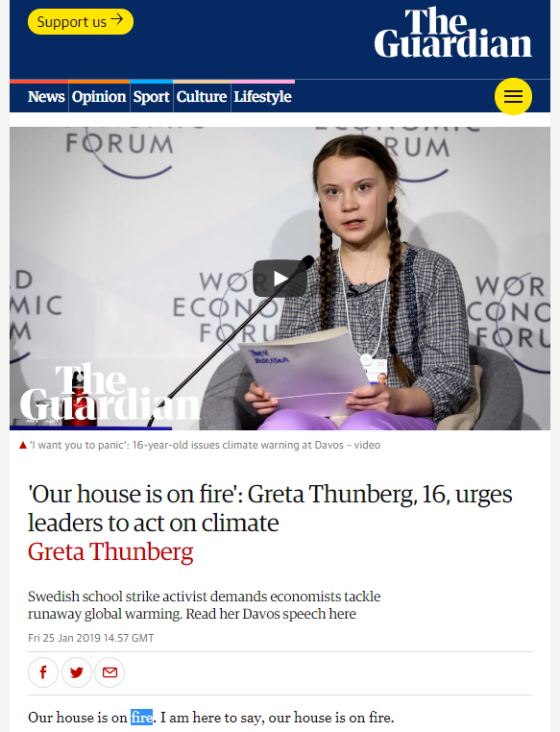The image size is (560, 732).
Task: Click the video caption text
Action: point(205,445)
